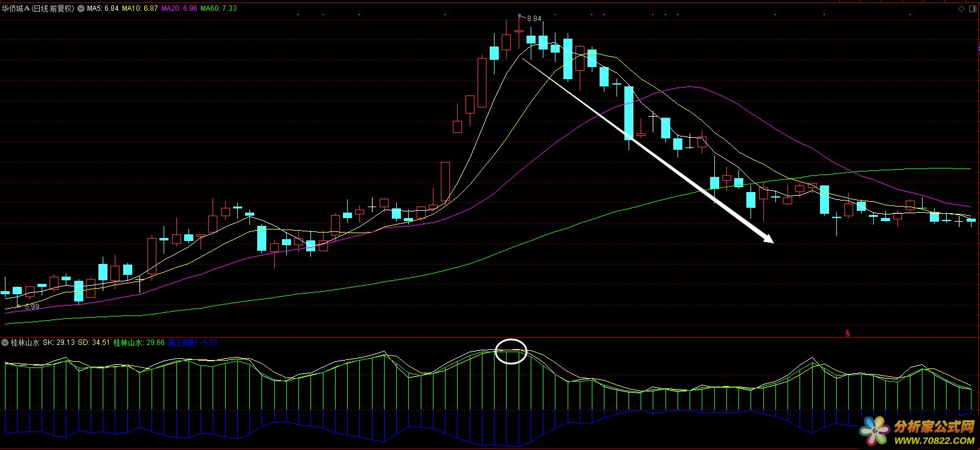Click the stock title 华侨城A (日线.前复权)
This screenshot has height=450, width=980.
[39, 8]
